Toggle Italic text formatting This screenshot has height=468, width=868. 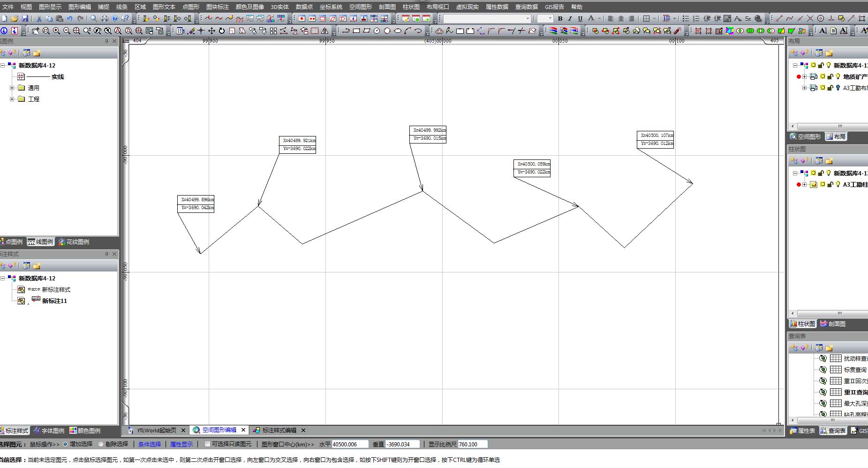tap(570, 18)
